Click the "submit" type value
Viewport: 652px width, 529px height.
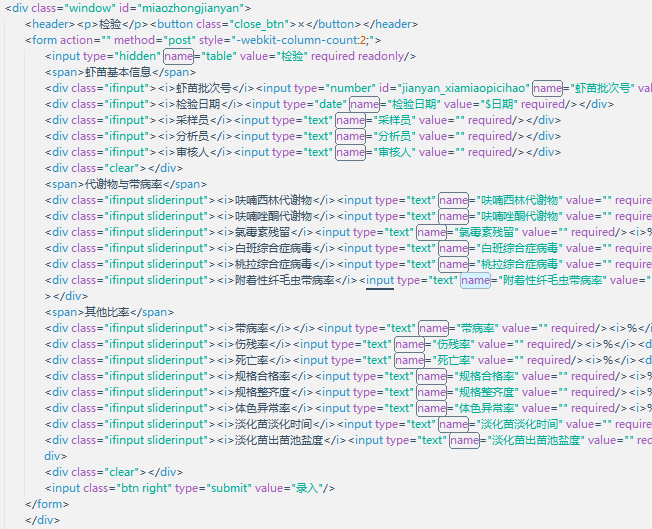click(230, 488)
